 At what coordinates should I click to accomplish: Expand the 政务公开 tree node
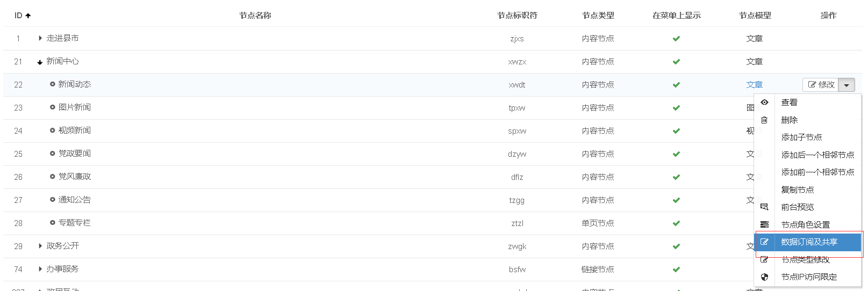coord(40,246)
